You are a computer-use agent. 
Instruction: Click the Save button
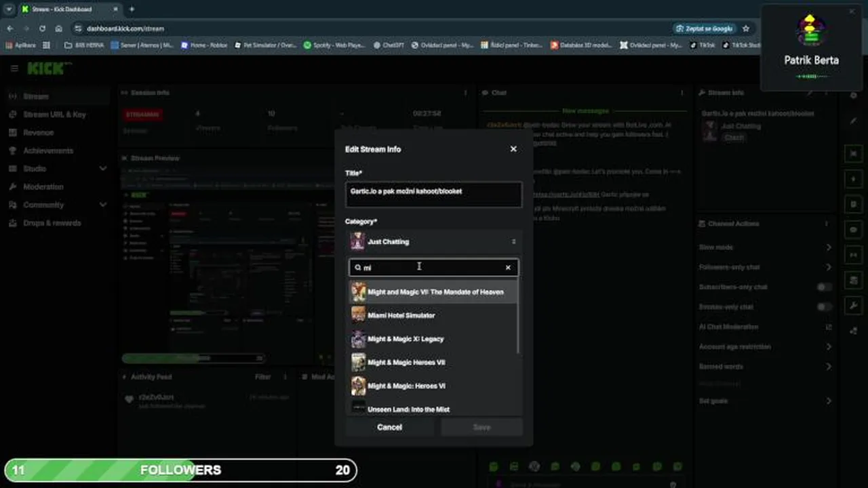481,427
